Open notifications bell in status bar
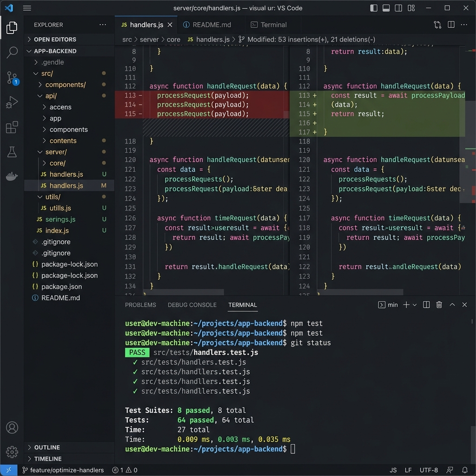 click(464, 470)
